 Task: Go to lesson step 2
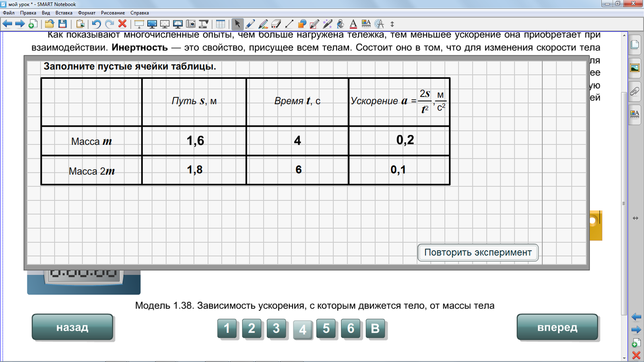pos(252,329)
